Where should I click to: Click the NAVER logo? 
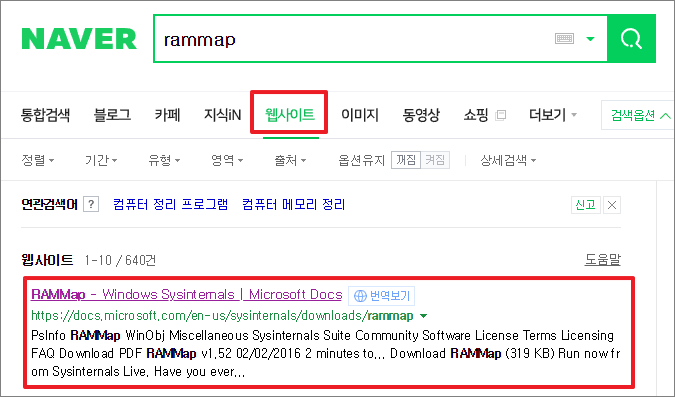pos(79,39)
